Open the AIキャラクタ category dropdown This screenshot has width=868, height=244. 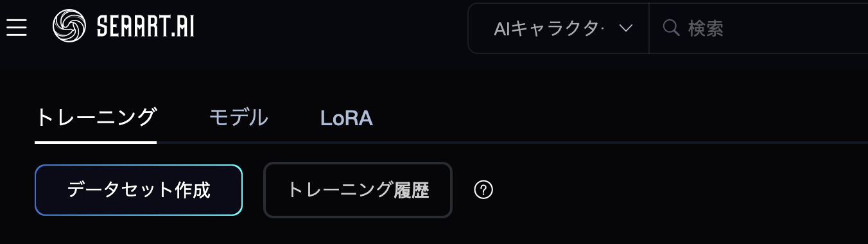point(559,28)
